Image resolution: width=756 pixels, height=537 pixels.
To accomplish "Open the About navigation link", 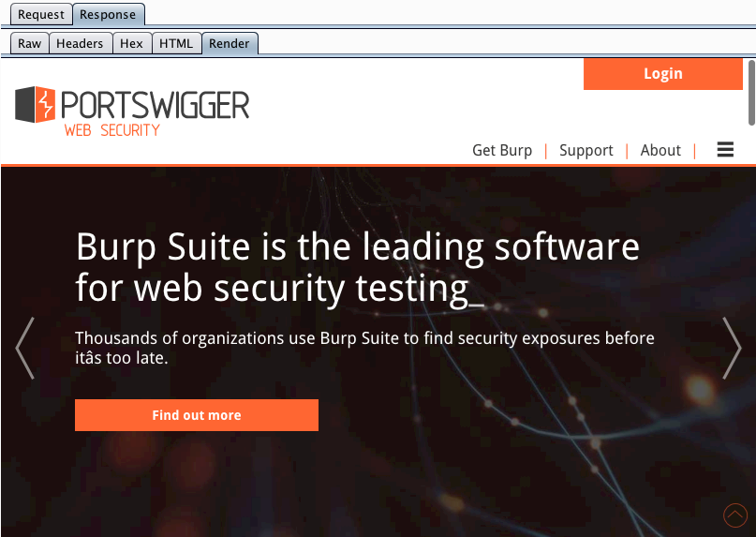I will 660,151.
